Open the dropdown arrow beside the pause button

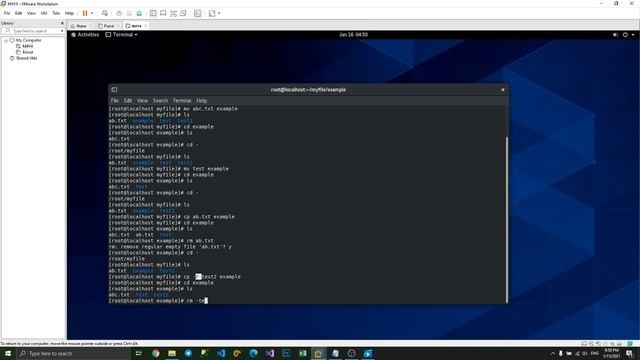coord(92,13)
